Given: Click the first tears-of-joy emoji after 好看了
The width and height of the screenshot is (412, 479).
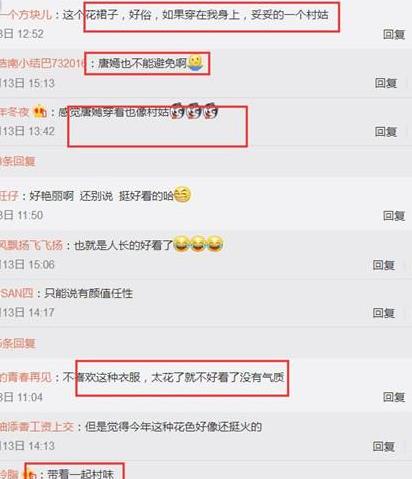Looking at the screenshot, I should click(182, 244).
